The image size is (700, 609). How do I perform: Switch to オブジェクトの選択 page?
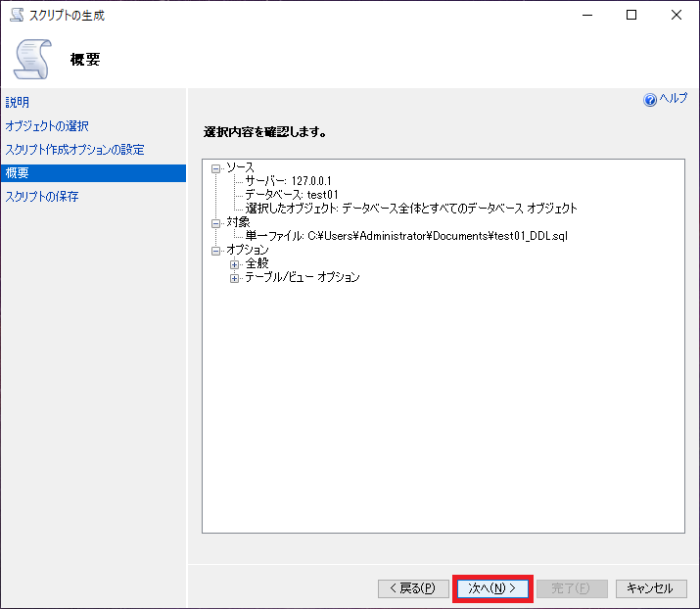(47, 126)
